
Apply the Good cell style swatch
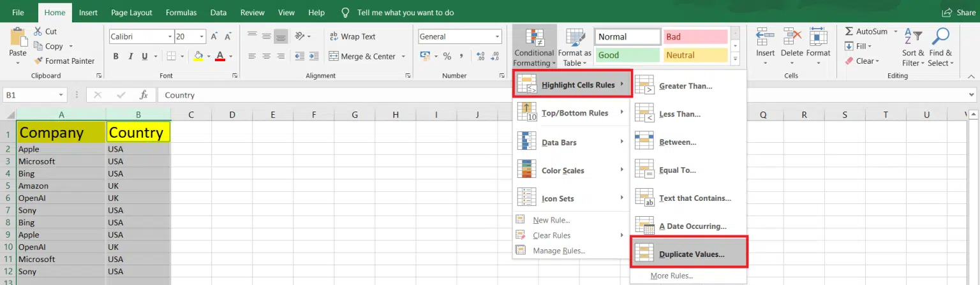click(x=628, y=55)
